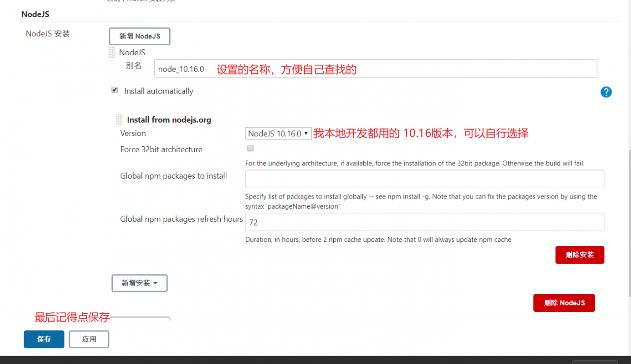Apply settings with the 应用 button

point(89,339)
